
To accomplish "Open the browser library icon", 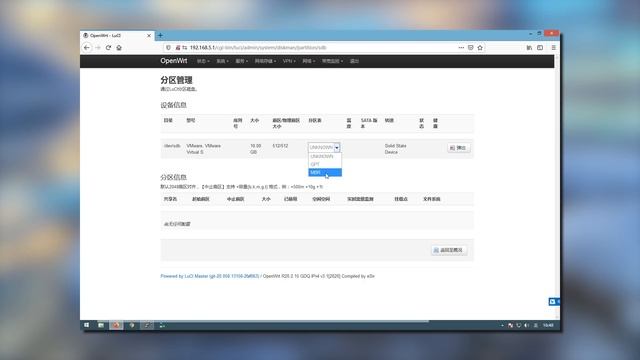I will pyautogui.click(x=529, y=48).
